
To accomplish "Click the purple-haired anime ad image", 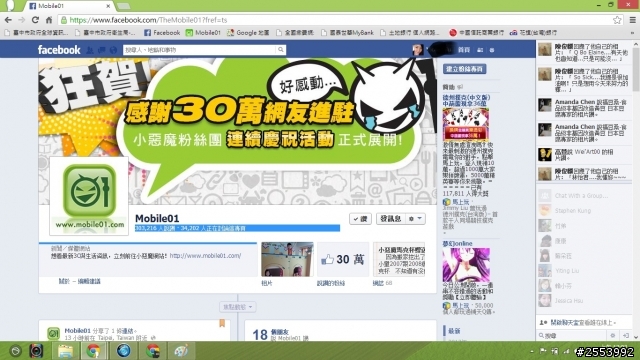I will pos(466,264).
